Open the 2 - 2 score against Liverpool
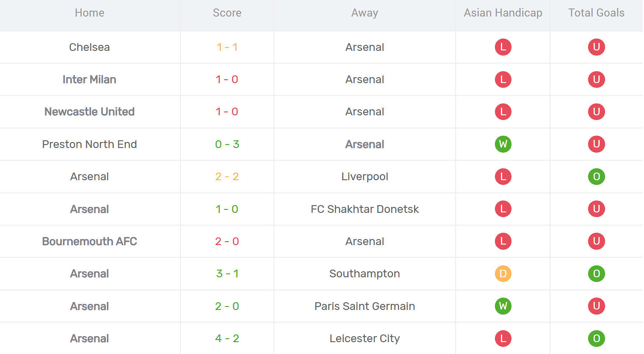 point(227,176)
